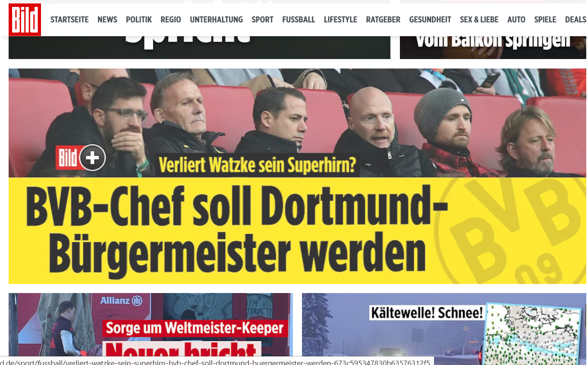Image resolution: width=588 pixels, height=365 pixels.
Task: Open the SPIELE section
Action: pyautogui.click(x=545, y=19)
